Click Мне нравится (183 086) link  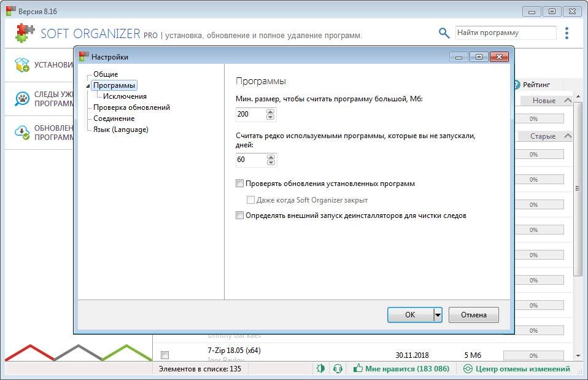click(408, 369)
